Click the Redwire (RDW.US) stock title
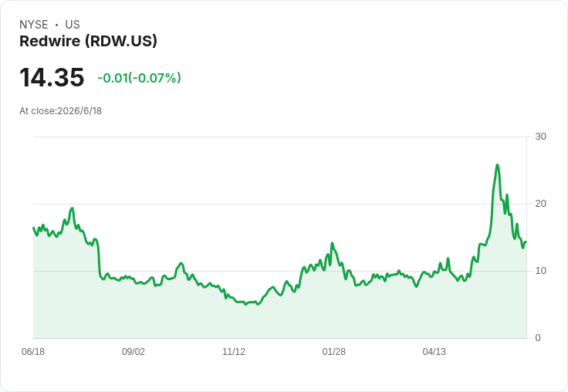This screenshot has width=568, height=392. point(89,41)
